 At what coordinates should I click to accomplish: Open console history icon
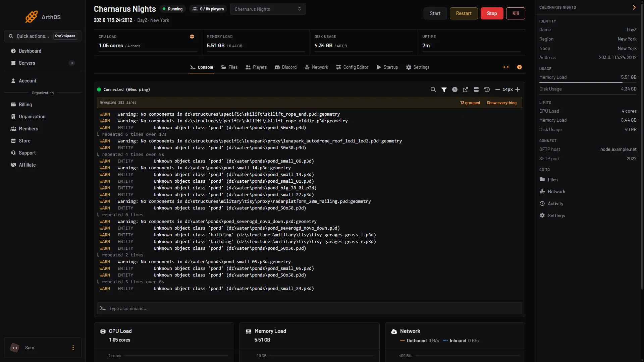(x=487, y=89)
